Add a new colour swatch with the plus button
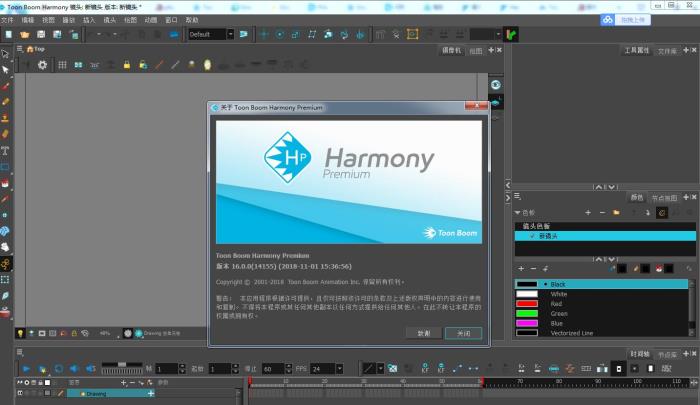Screen dimensions: 700x405 tap(521, 268)
